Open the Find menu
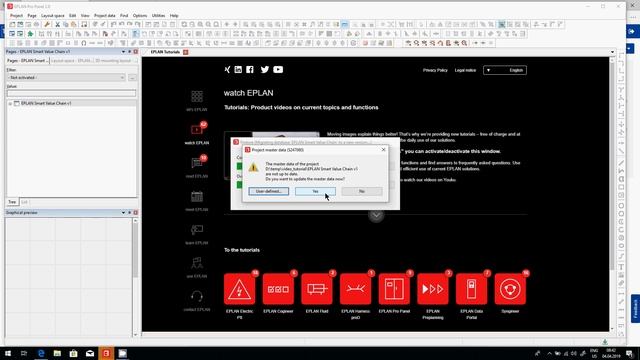640x360 pixels. (x=124, y=16)
